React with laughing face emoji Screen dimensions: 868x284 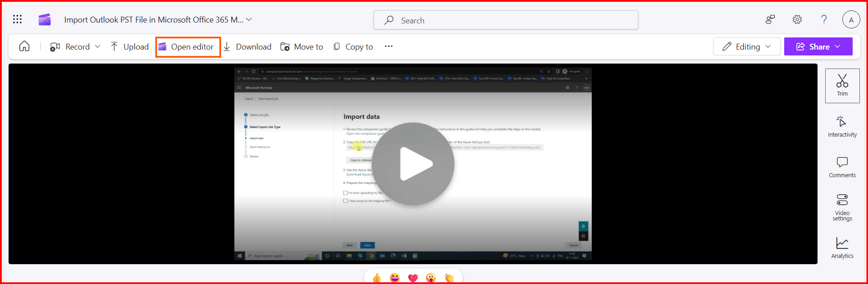[x=395, y=278]
